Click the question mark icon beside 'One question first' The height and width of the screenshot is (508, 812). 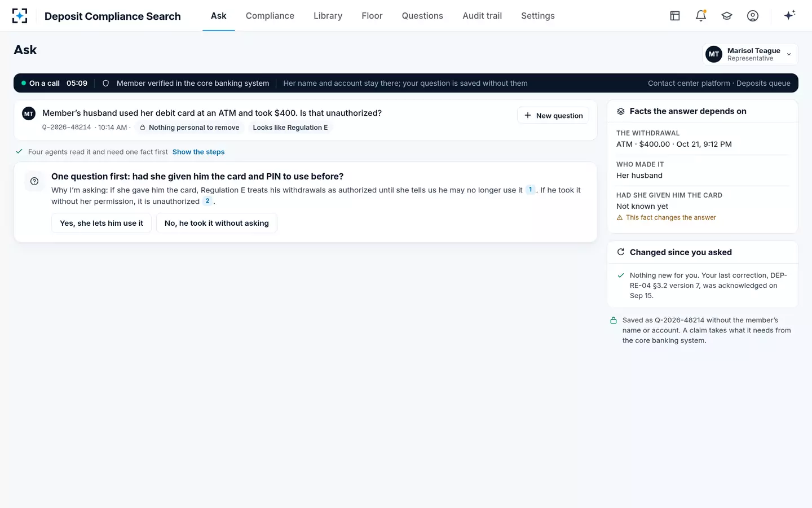(x=34, y=181)
